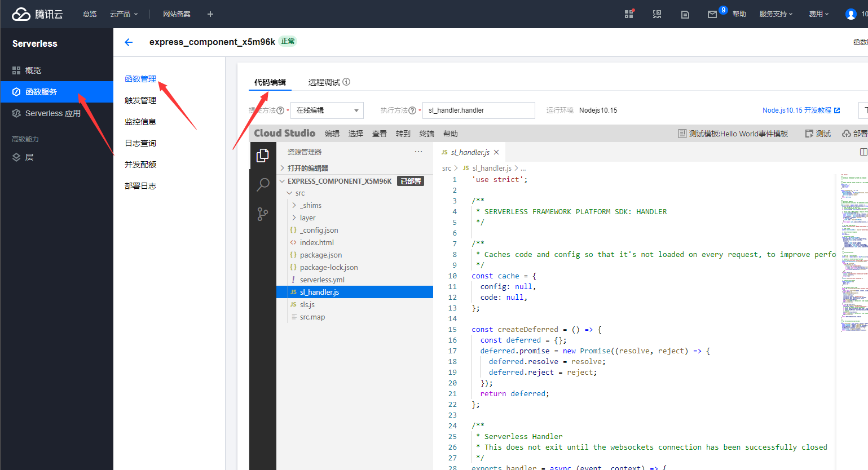The height and width of the screenshot is (470, 868).
Task: Expand the 费用 dropdown
Action: point(819,14)
